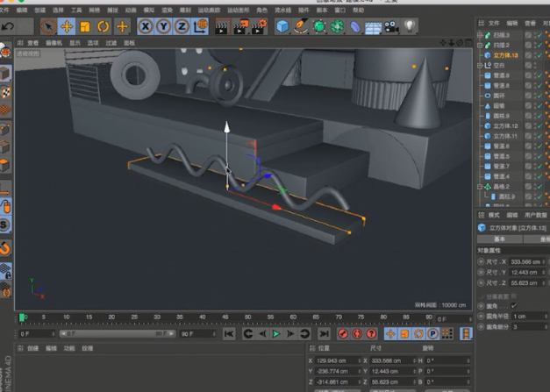Image resolution: width=550 pixels, height=392 pixels.
Task: Activate the Rotate tool
Action: (103, 26)
